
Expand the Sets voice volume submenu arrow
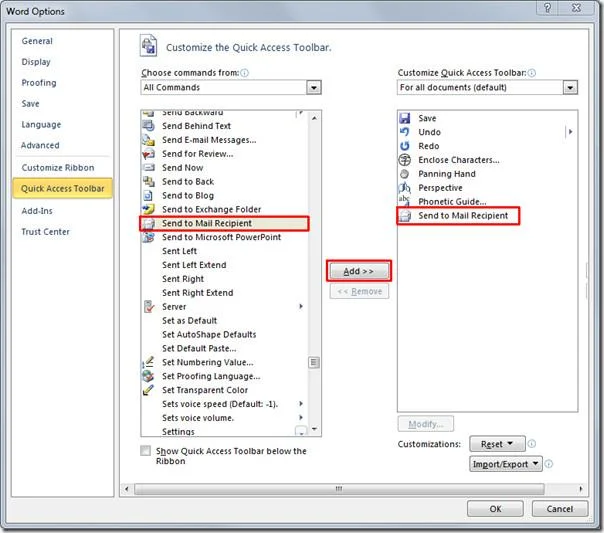click(301, 417)
